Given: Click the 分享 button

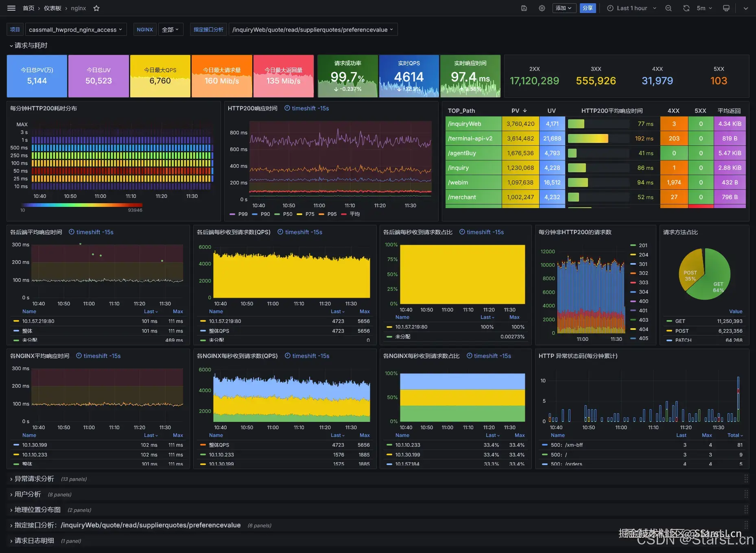Looking at the screenshot, I should tap(588, 8).
